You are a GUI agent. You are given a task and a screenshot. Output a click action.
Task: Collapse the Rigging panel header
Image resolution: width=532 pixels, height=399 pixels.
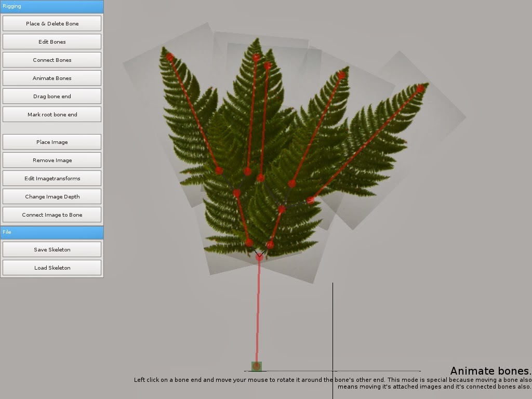(x=52, y=6)
